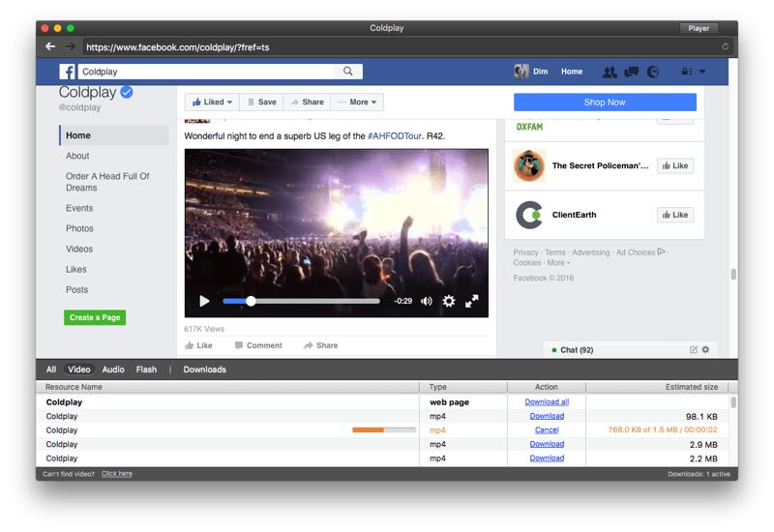Click the Facebook search field
Image resolution: width=774 pixels, height=532 pixels.
point(207,72)
